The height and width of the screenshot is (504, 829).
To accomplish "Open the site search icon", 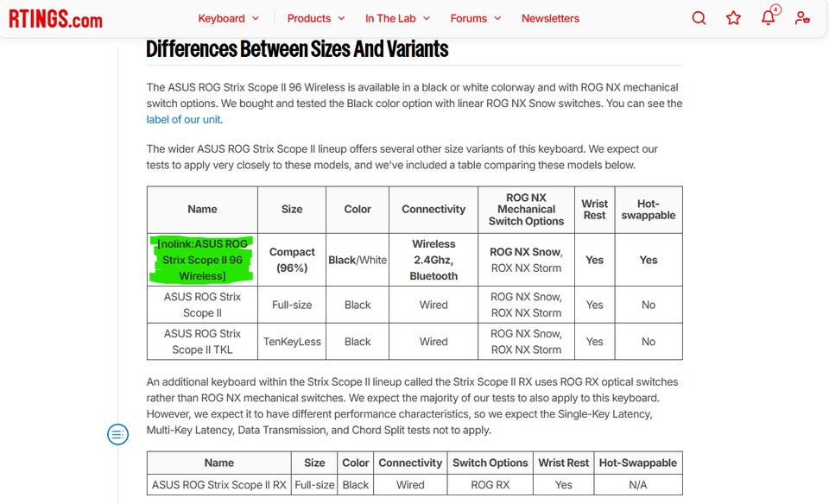I will click(699, 18).
